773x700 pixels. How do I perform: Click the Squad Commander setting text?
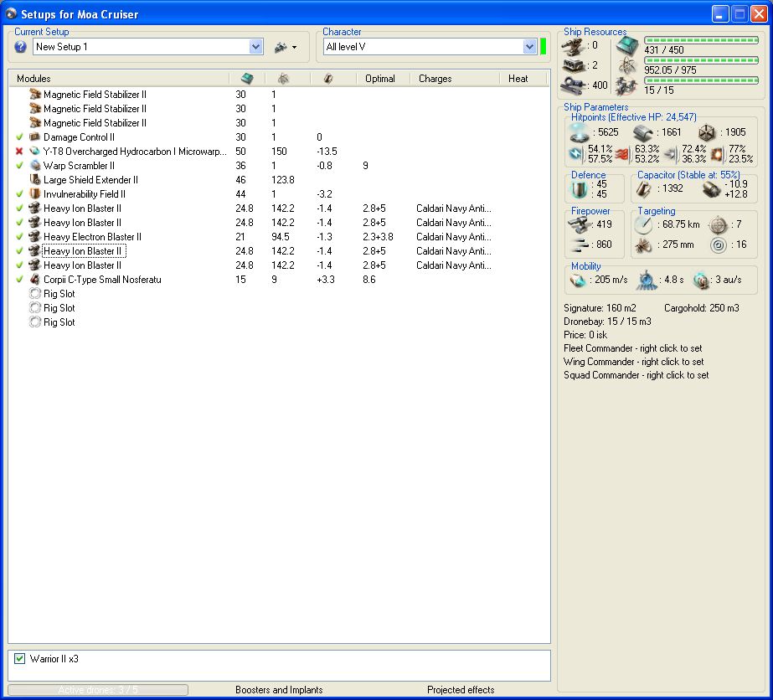pyautogui.click(x=636, y=375)
